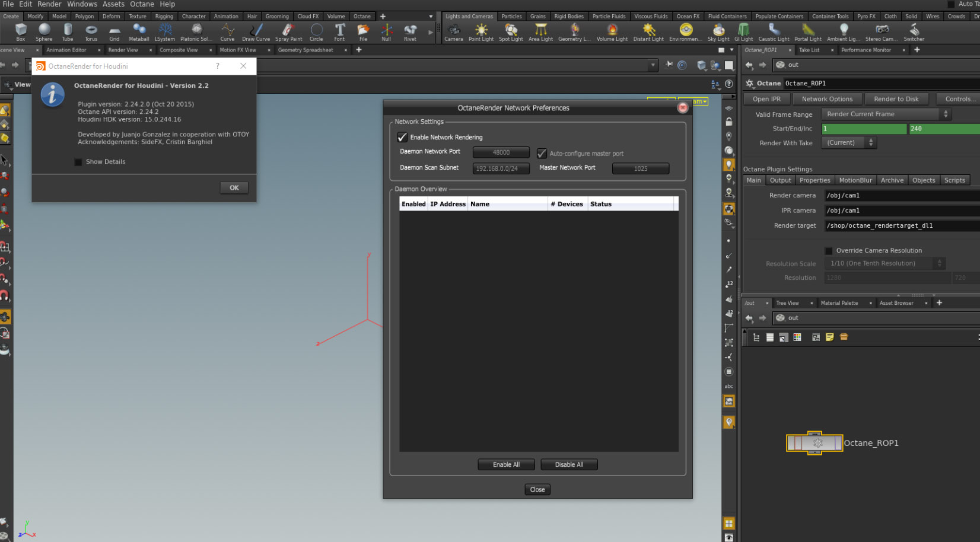Select the Rivet shelf tool

click(410, 32)
